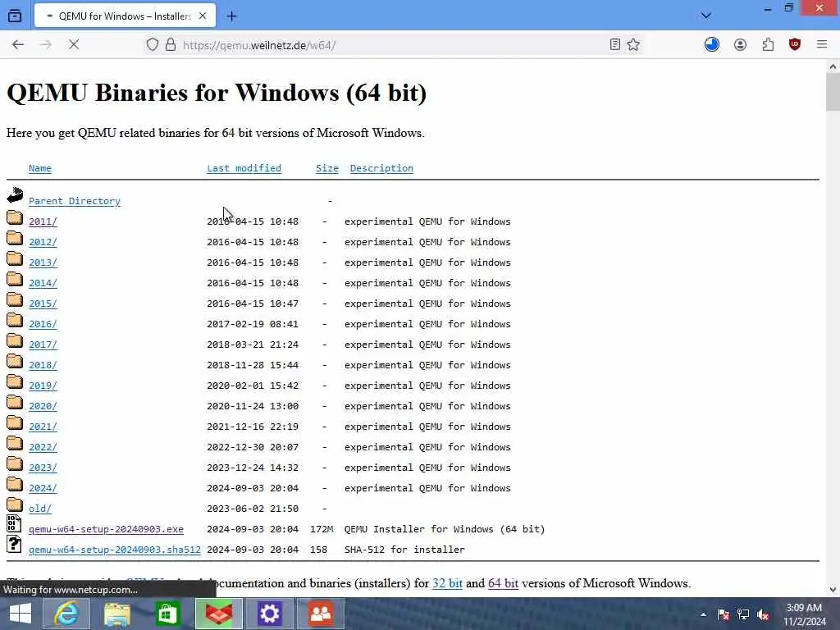Image resolution: width=840 pixels, height=630 pixels.
Task: Bookmark this page with the star
Action: point(633,44)
